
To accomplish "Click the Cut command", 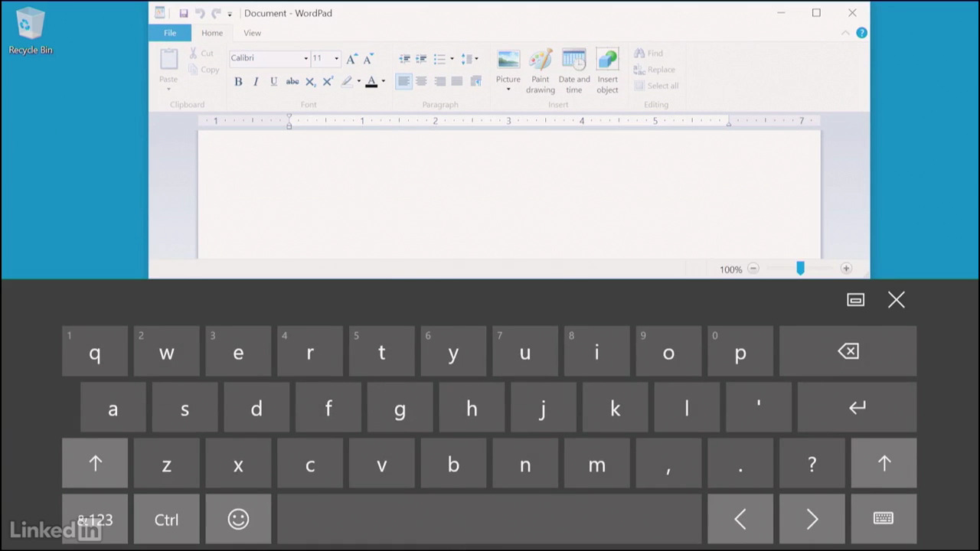I will 202,54.
